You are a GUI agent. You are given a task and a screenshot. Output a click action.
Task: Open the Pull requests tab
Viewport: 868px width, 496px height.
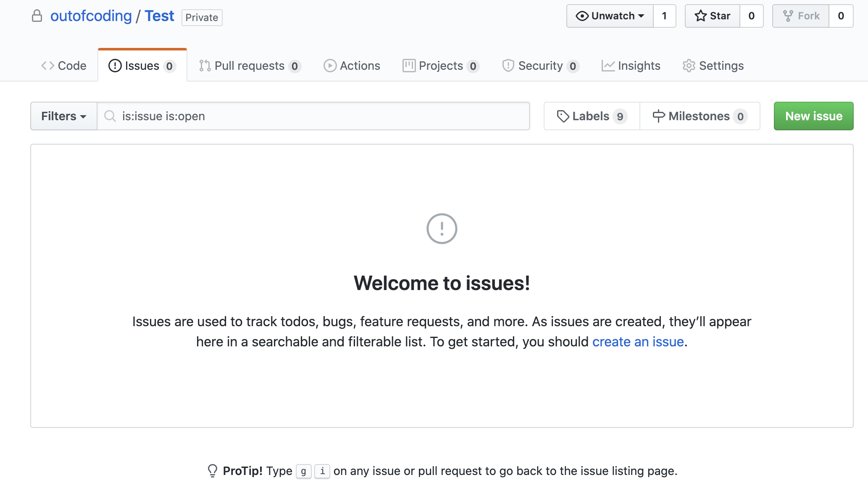click(x=250, y=66)
